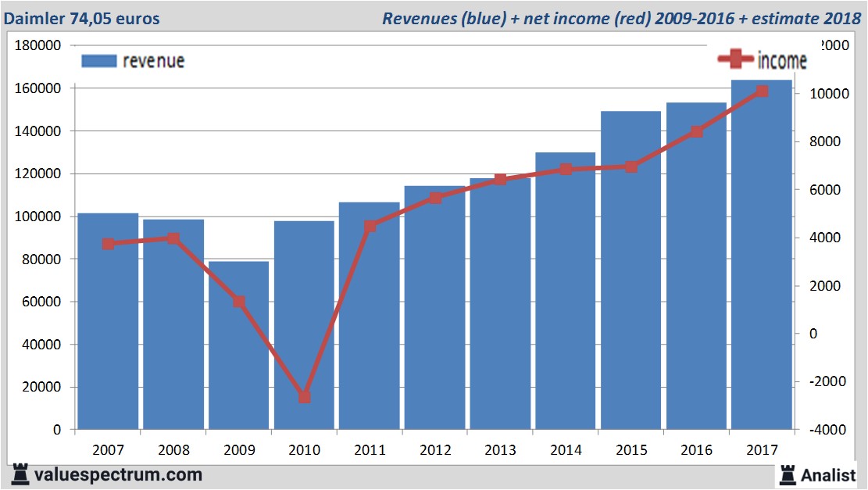Click 20000 on the left revenue axis
Viewport: 868px width, 490px height.
tap(41, 387)
